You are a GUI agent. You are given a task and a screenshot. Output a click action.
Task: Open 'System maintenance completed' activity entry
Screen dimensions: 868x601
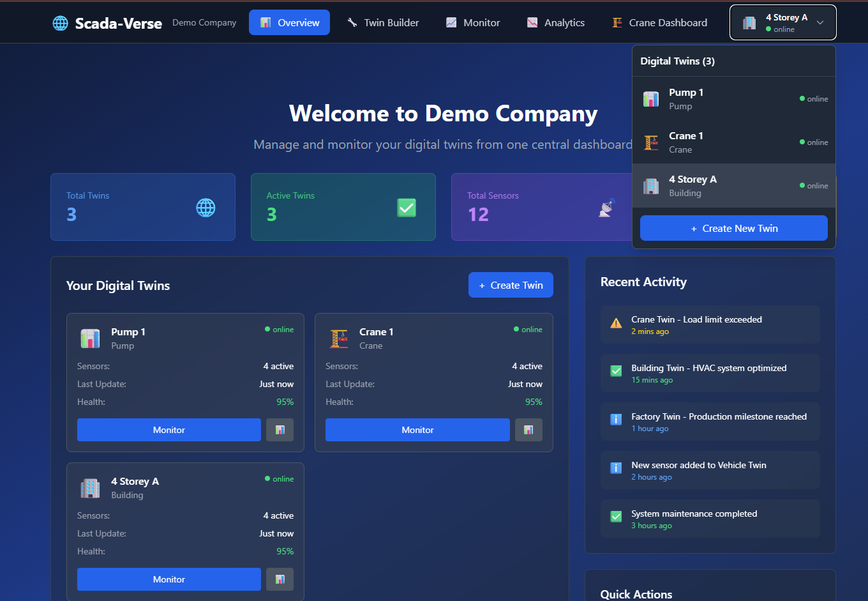(710, 519)
